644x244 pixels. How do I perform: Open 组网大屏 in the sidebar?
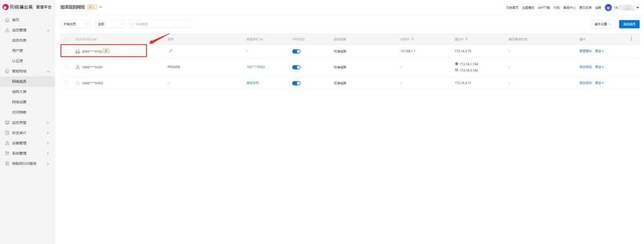[x=19, y=91]
